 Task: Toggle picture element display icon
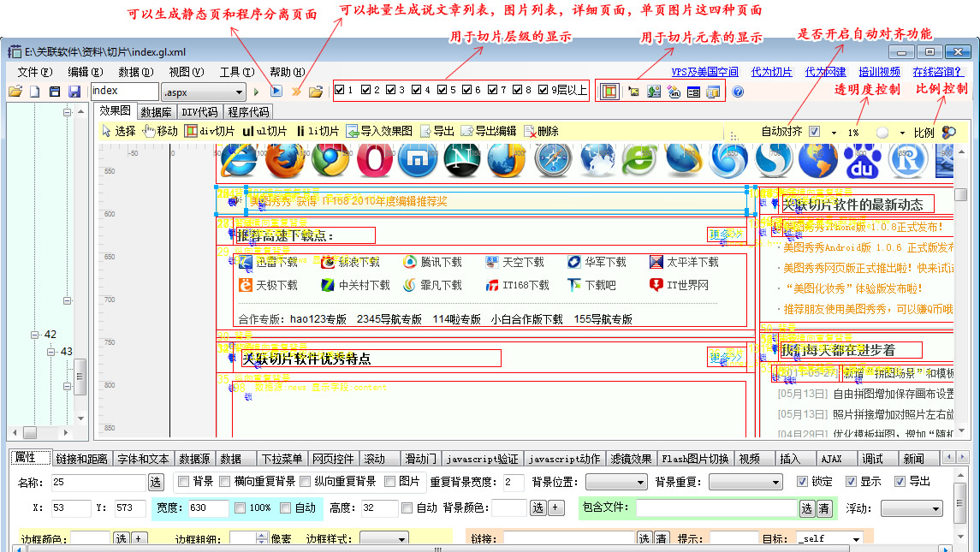pos(633,92)
